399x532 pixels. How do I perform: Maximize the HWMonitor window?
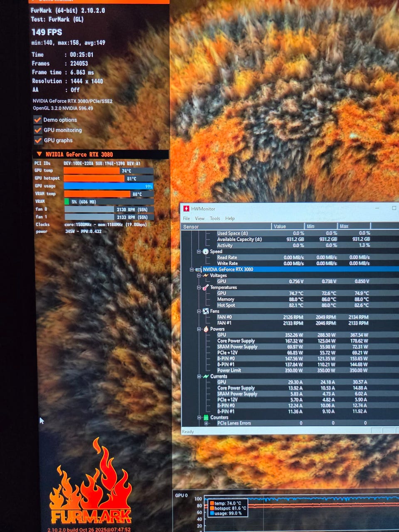[394, 208]
